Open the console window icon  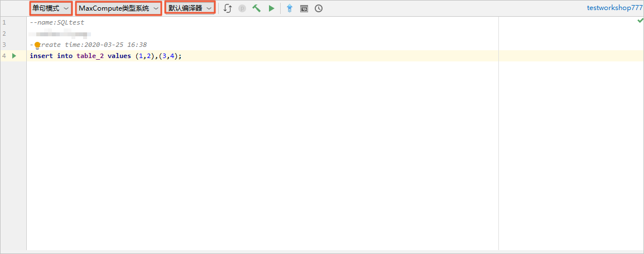pyautogui.click(x=304, y=8)
